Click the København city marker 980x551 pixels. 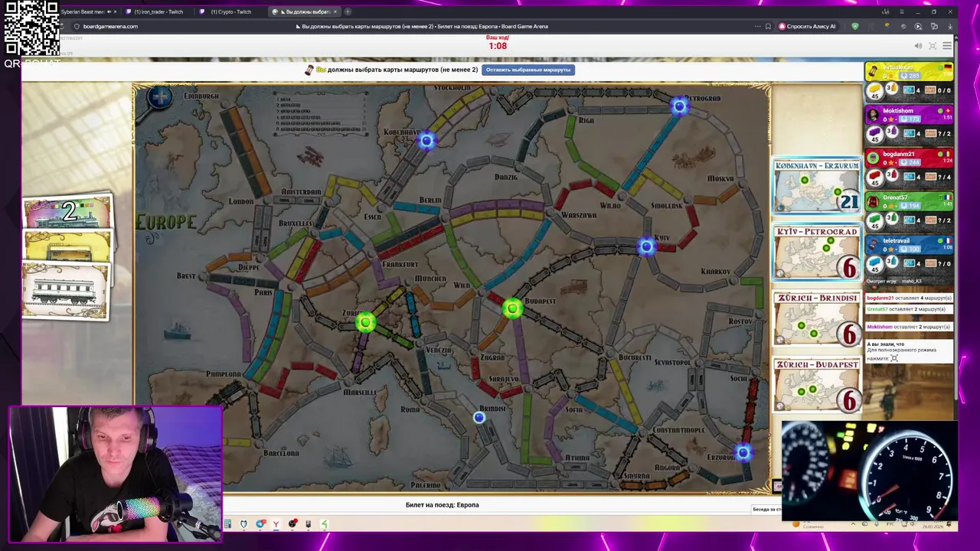pos(426,140)
